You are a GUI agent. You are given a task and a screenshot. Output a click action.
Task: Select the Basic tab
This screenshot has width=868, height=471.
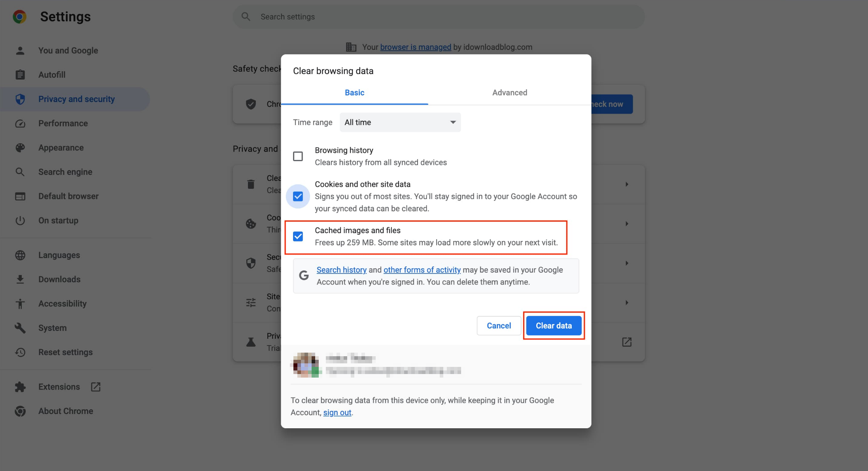click(x=354, y=92)
